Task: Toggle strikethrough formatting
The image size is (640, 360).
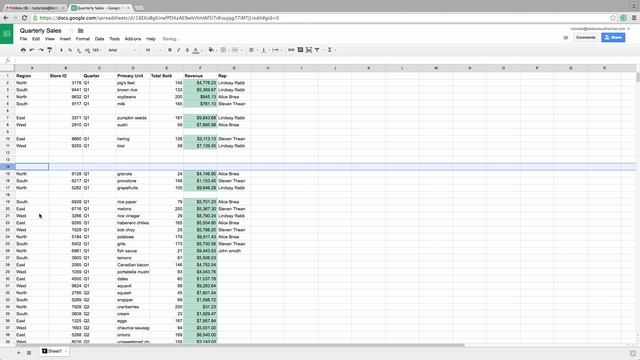Action: (187, 50)
